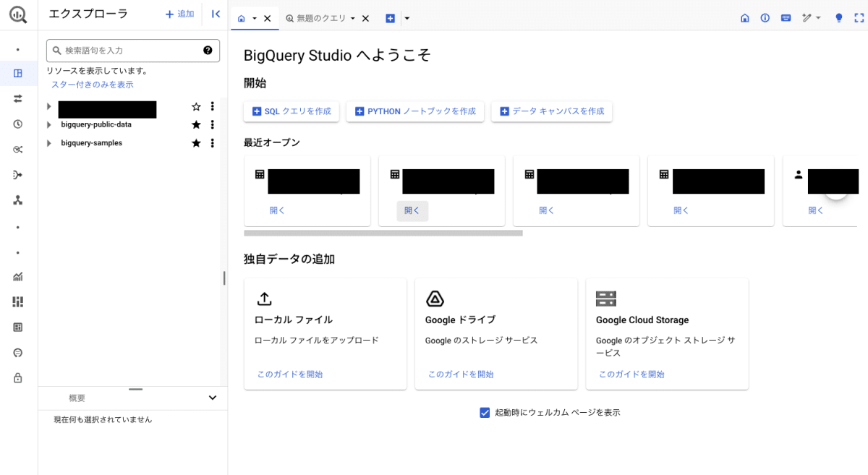Click the home icon in top-right toolbar

745,18
